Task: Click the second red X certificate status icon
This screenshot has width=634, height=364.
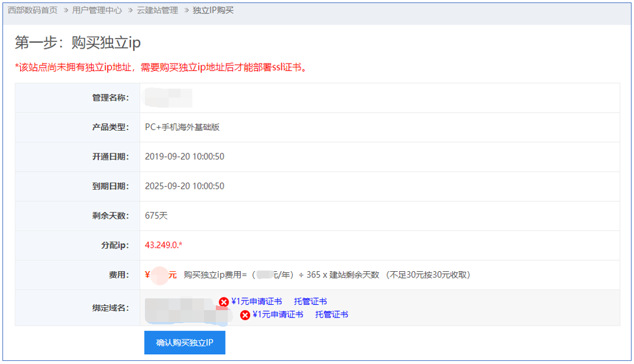Action: point(245,315)
